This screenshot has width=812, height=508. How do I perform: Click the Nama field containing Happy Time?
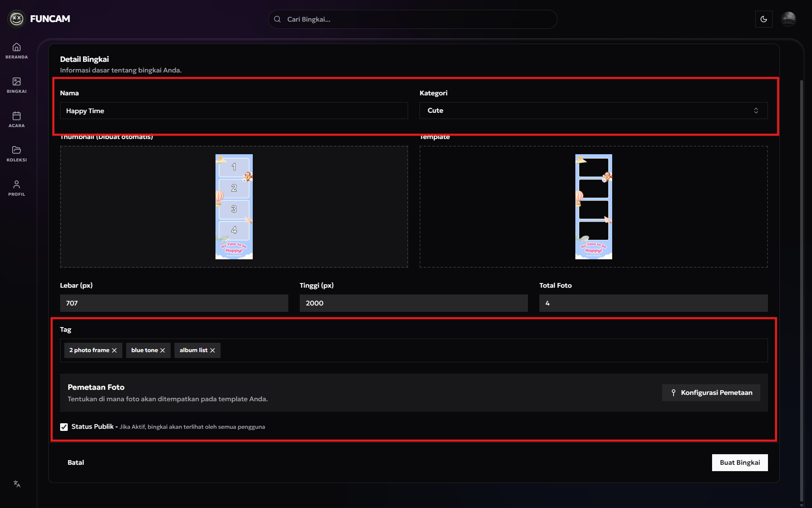click(234, 111)
